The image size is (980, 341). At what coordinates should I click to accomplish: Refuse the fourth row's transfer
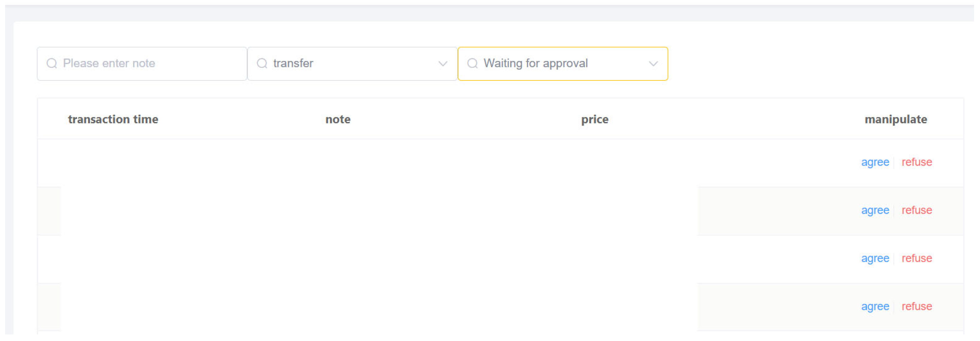[917, 306]
